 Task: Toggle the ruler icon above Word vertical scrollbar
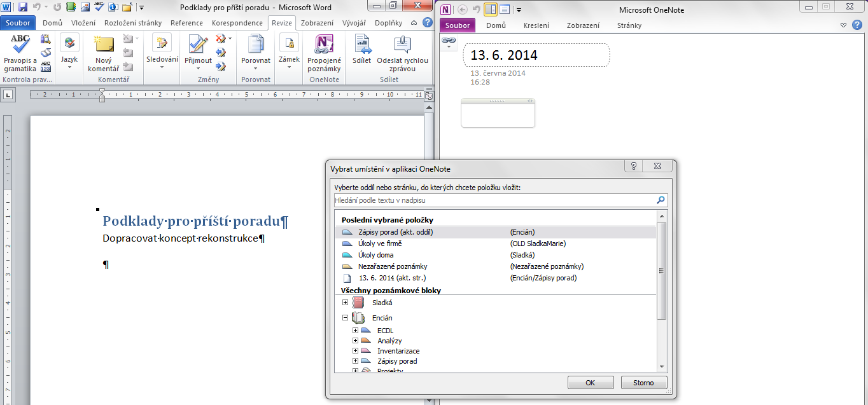pyautogui.click(x=429, y=95)
